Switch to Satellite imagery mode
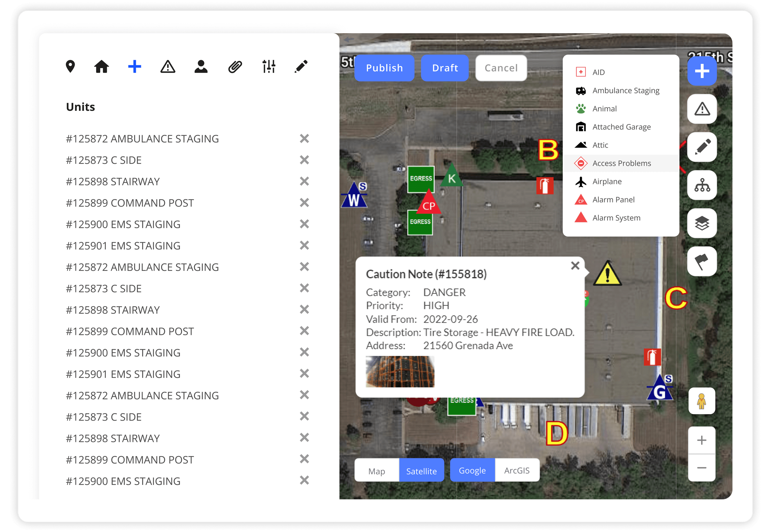 click(421, 471)
